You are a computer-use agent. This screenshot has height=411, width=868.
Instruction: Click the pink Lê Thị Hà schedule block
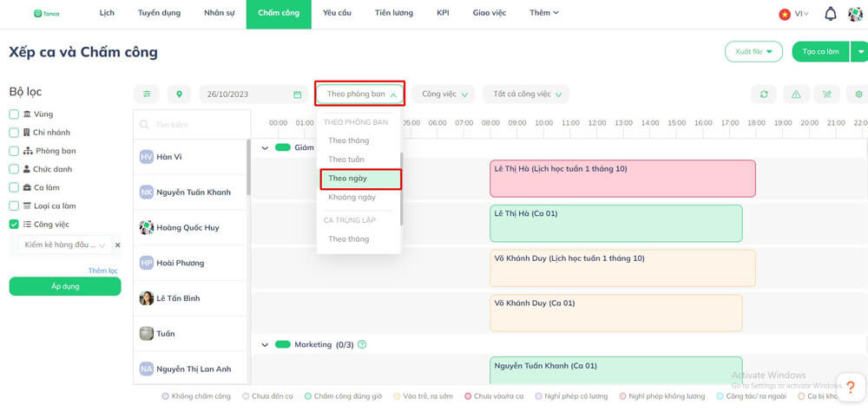coord(622,178)
